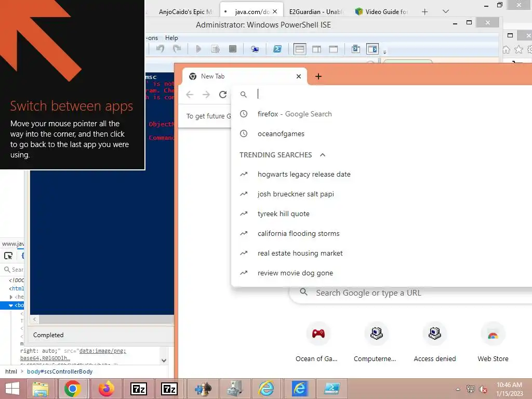Click Run Script in PowerShell ISE toolbar
The width and height of the screenshot is (532, 399).
[x=198, y=49]
